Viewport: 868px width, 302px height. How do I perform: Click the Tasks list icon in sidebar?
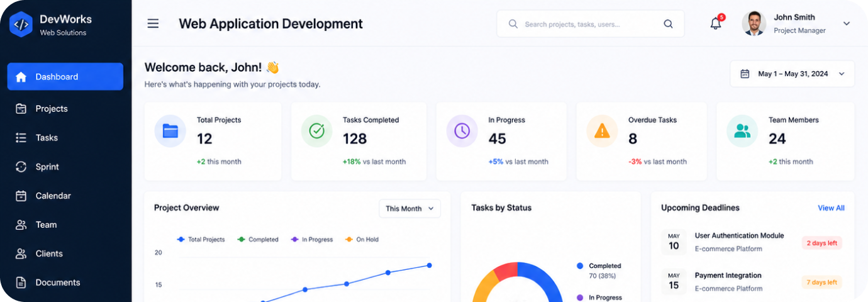coord(21,137)
